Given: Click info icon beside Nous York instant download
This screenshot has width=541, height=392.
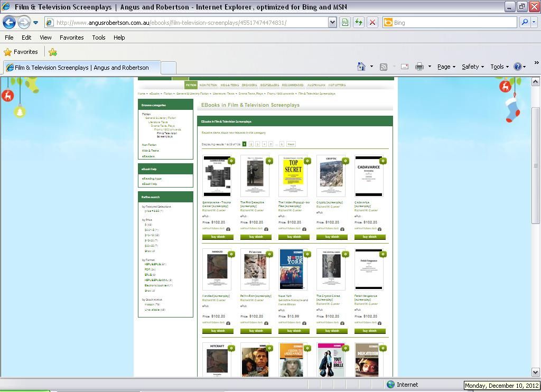Looking at the screenshot, I should [x=304, y=323].
